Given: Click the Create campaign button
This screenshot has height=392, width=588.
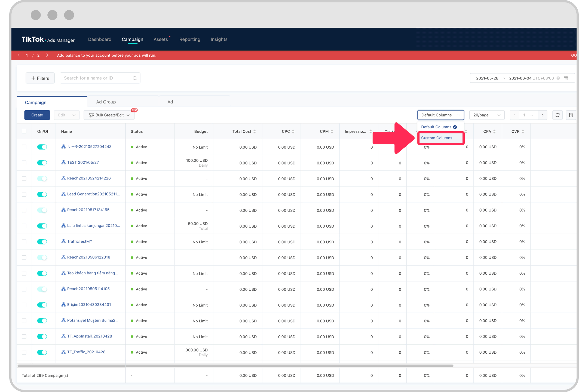Looking at the screenshot, I should 37,115.
